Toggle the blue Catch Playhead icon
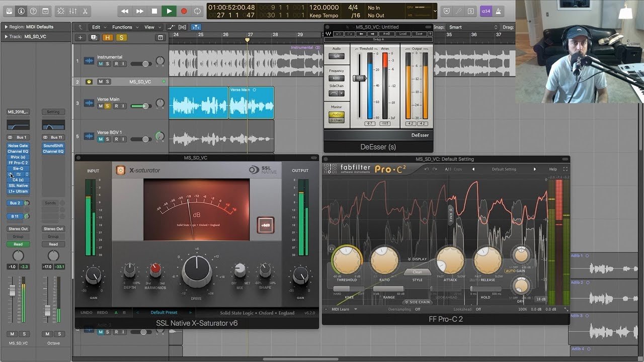Viewport: 644px width, 362px height. pyautogui.click(x=196, y=27)
